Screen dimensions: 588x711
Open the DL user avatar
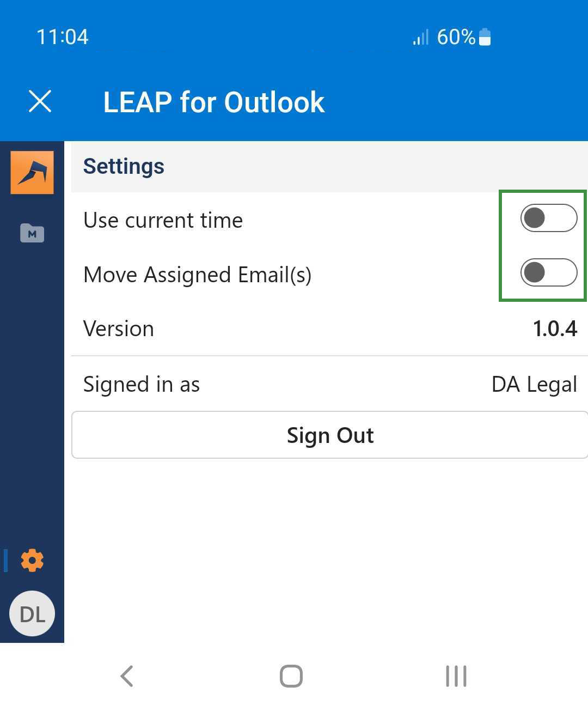click(x=32, y=613)
